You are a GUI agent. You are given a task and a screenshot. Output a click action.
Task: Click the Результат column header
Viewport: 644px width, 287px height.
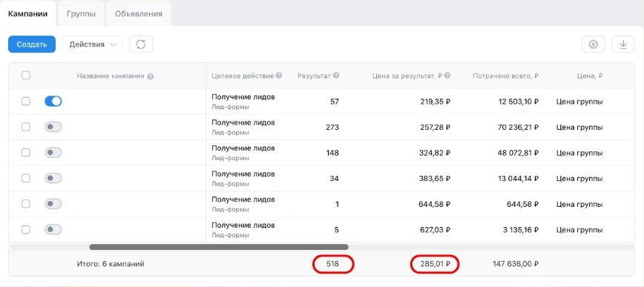(314, 76)
